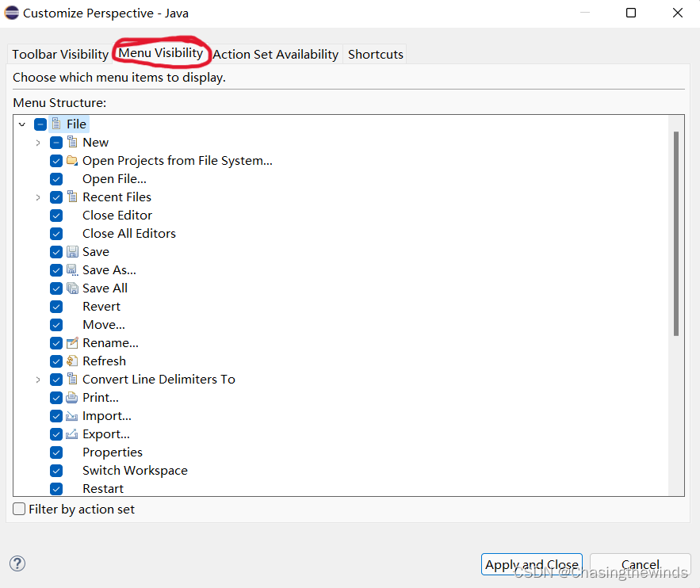This screenshot has width=700, height=588.
Task: Select the Close All Editors label
Action: click(129, 233)
